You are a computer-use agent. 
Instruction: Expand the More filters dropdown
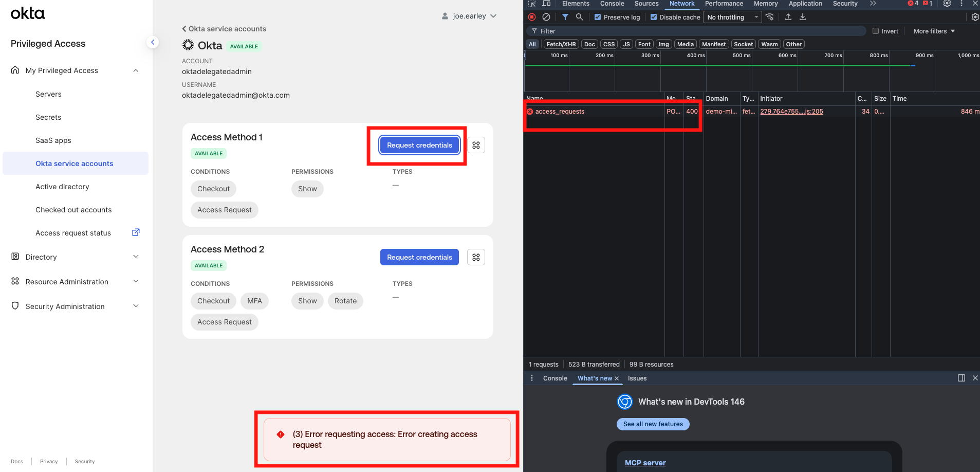(933, 31)
